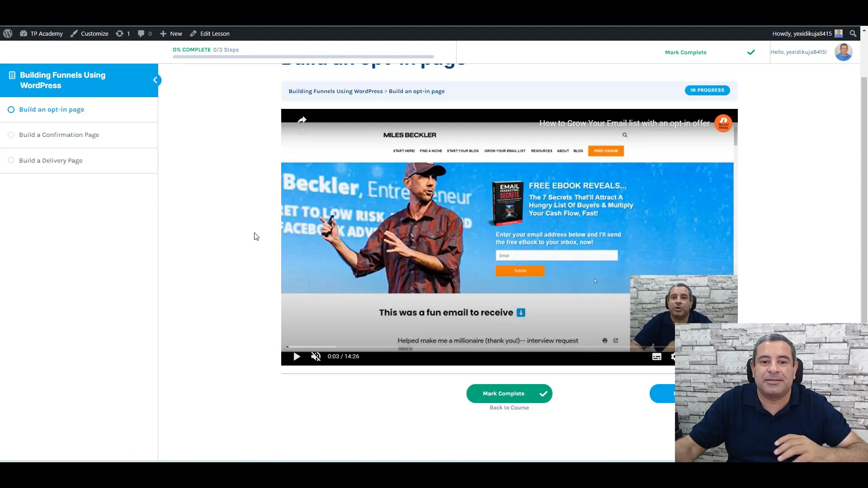The width and height of the screenshot is (868, 488).
Task: Open Building Funnels Using WordPress sidebar heading
Action: [x=62, y=80]
